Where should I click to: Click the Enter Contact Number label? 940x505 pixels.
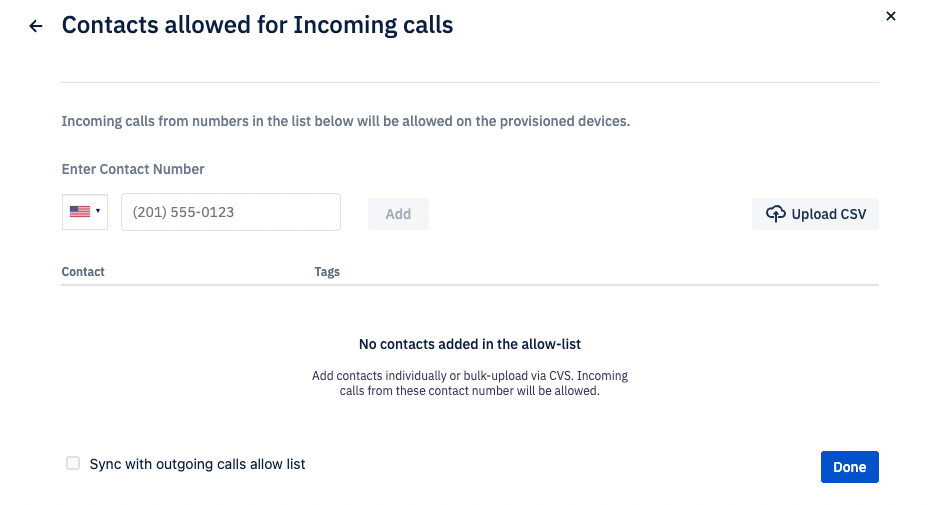pos(133,169)
